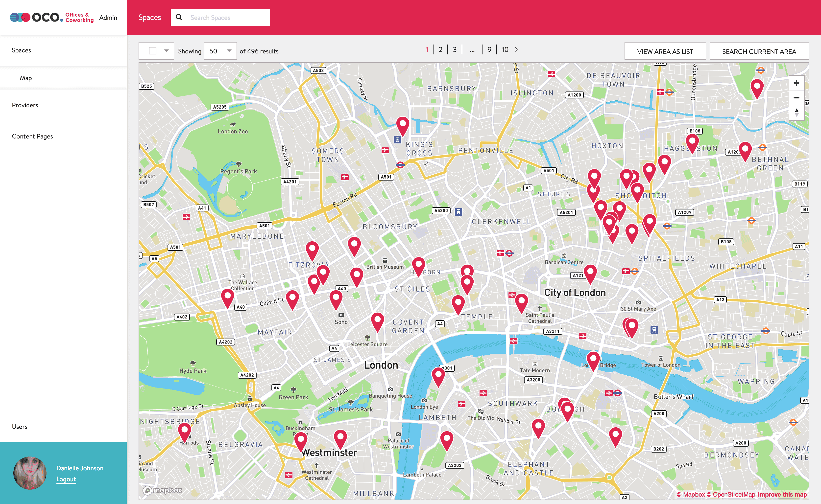Click the next page arrow in pagination
The image size is (821, 504).
pos(516,50)
